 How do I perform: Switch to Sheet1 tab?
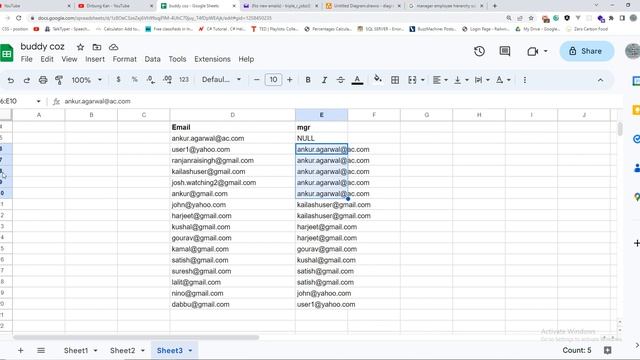coord(76,350)
